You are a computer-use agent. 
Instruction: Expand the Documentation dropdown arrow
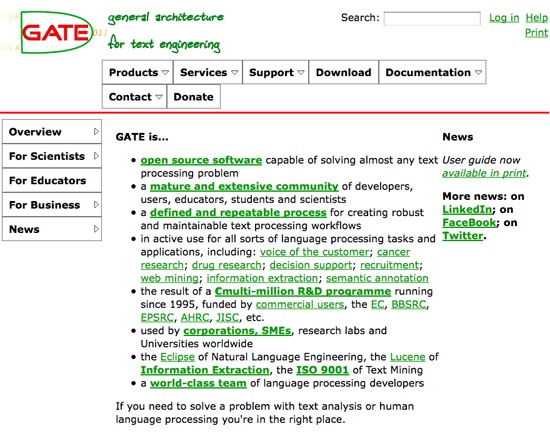(478, 73)
